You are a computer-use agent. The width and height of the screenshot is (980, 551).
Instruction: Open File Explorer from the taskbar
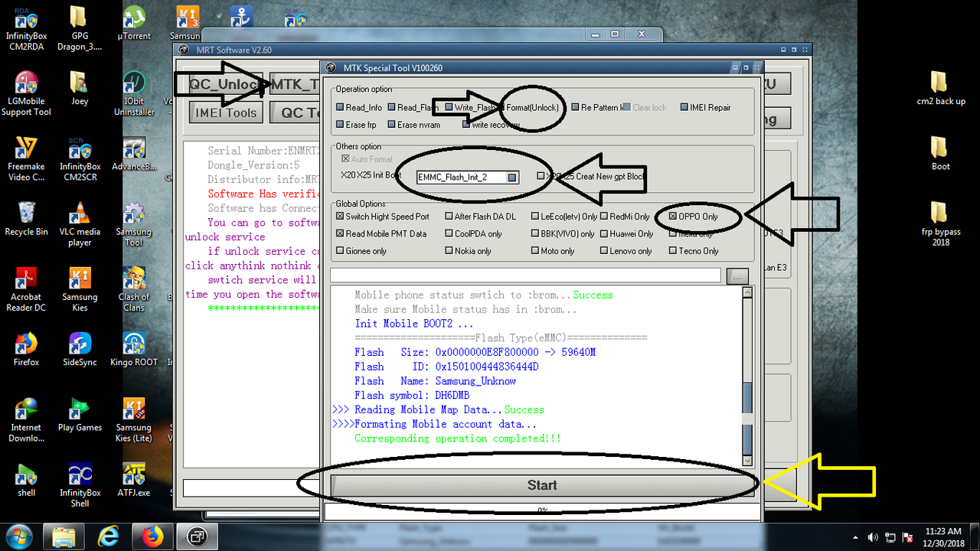tap(64, 536)
